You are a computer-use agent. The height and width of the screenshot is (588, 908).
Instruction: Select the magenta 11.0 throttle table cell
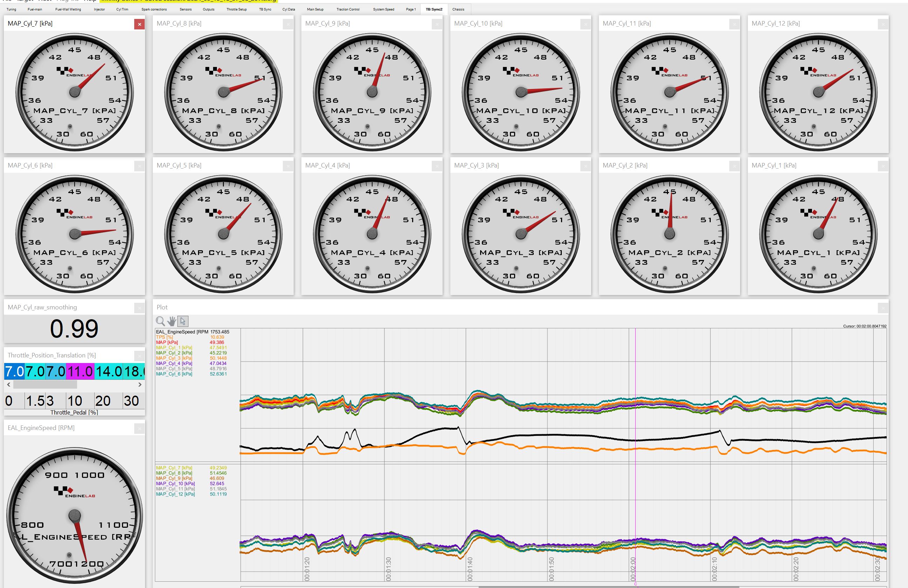click(x=80, y=371)
